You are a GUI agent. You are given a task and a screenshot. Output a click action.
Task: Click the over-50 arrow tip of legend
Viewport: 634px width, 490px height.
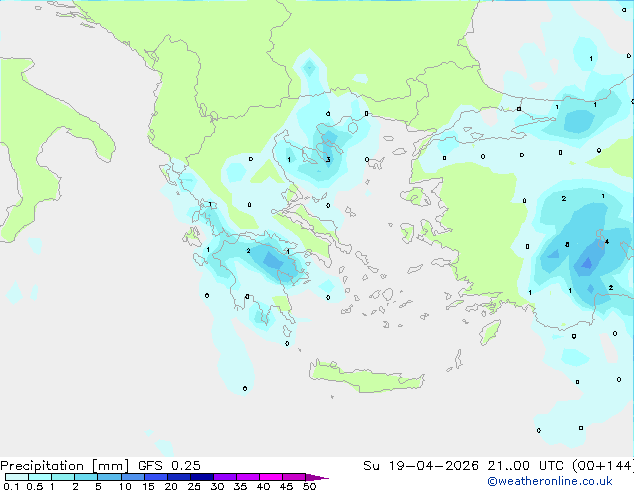317,477
